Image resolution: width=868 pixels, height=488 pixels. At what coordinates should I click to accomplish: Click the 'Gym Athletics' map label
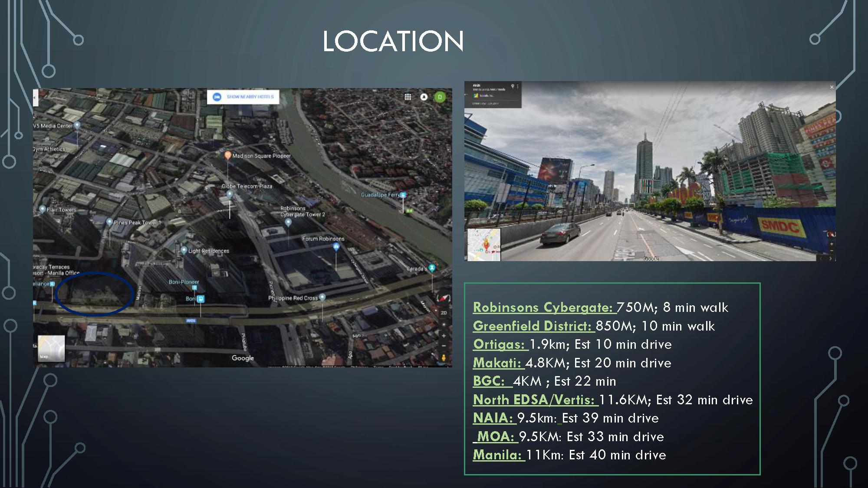pos(49,149)
